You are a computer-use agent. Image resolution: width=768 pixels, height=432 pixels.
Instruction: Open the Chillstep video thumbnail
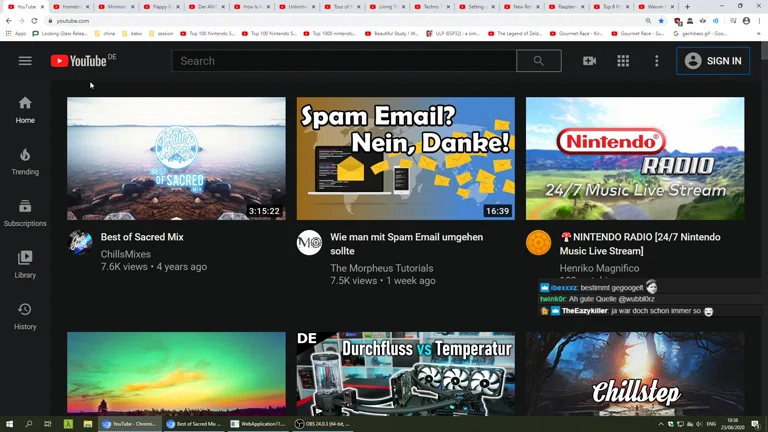click(635, 374)
